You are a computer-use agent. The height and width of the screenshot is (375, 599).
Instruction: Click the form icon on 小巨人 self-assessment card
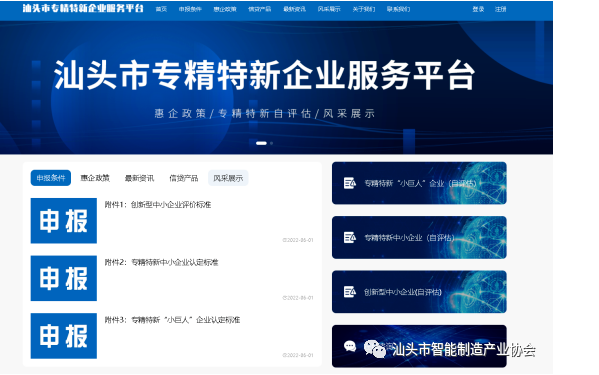[x=350, y=183]
